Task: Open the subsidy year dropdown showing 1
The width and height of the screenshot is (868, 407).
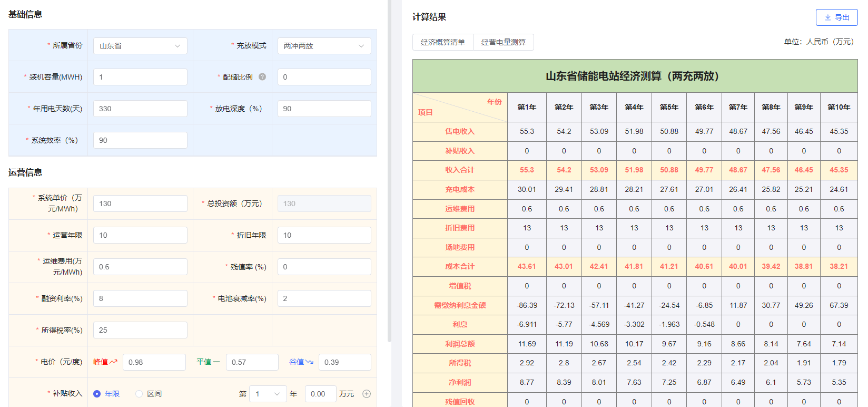Action: (268, 394)
